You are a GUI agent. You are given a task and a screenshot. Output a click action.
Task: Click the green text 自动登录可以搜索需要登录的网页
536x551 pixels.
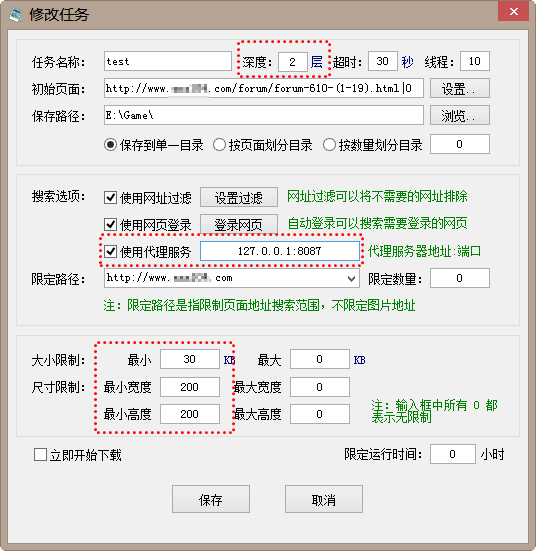[377, 223]
